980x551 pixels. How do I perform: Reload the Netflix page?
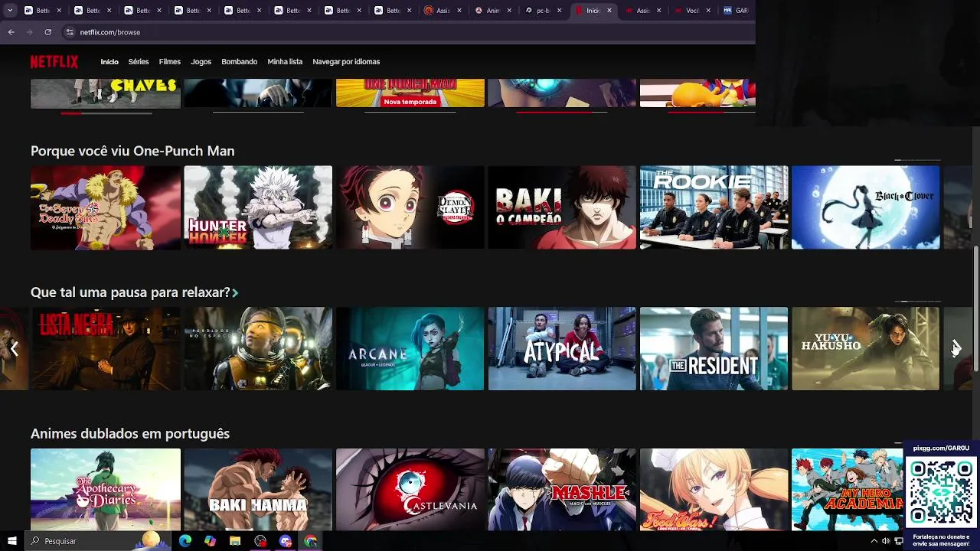pos(47,32)
